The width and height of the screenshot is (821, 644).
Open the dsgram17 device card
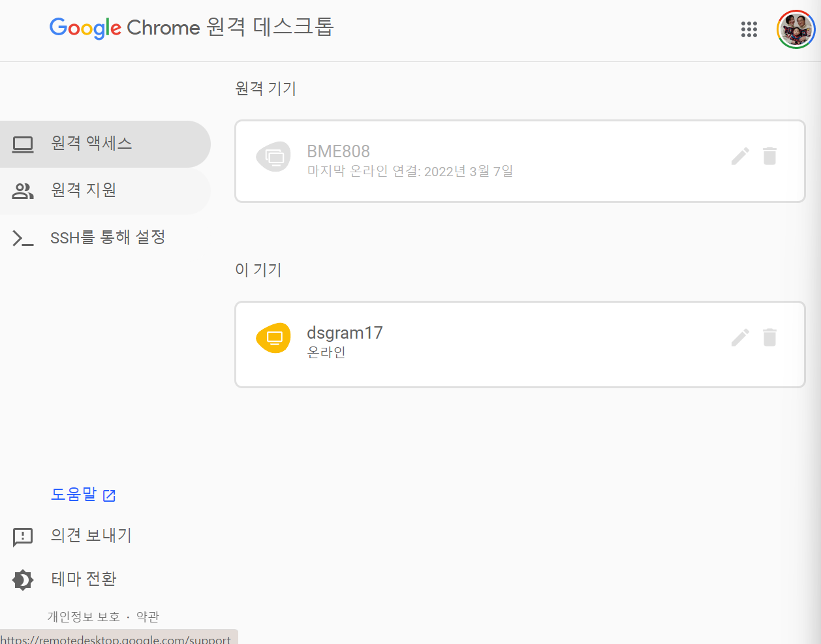point(520,345)
